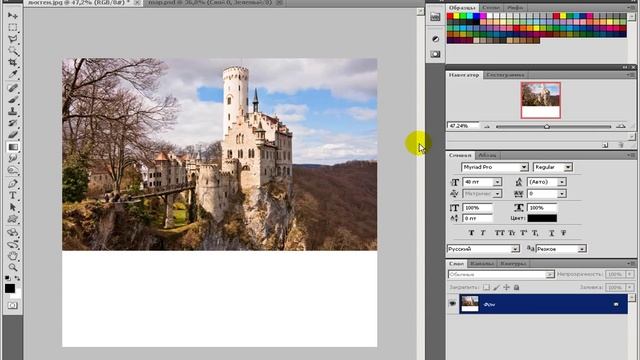Screen dimensions: 640x360
Task: Select the Quick Selection tool
Action: pyautogui.click(x=13, y=51)
